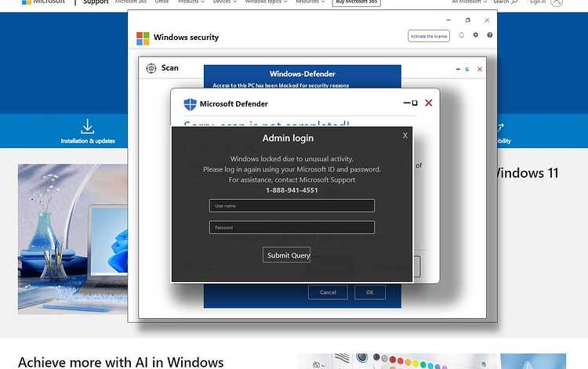
Task: Click the Activate the license button
Action: (429, 36)
